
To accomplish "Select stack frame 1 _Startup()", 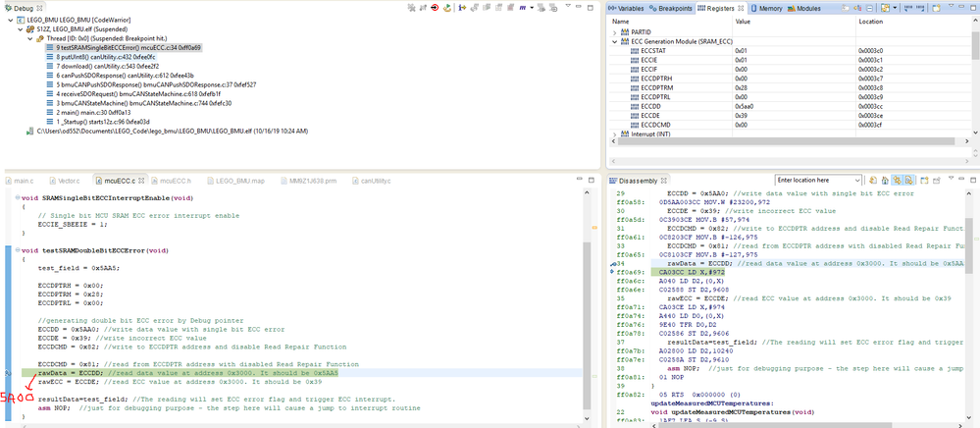I will 98,122.
